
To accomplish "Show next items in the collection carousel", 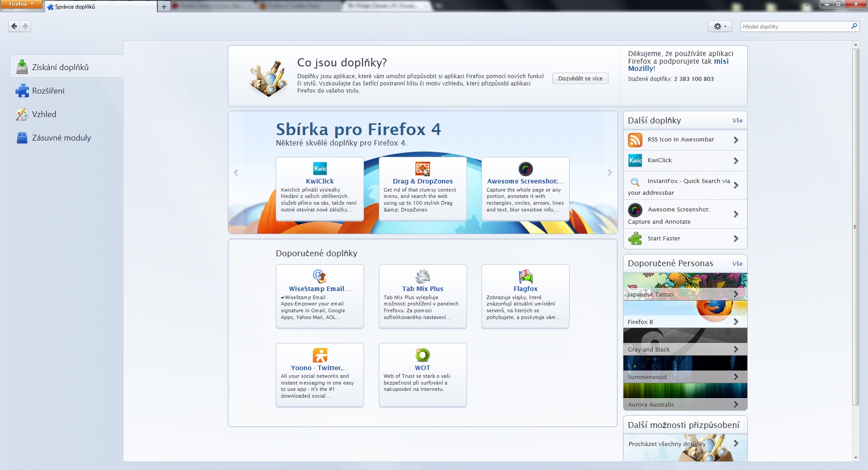I will (609, 173).
